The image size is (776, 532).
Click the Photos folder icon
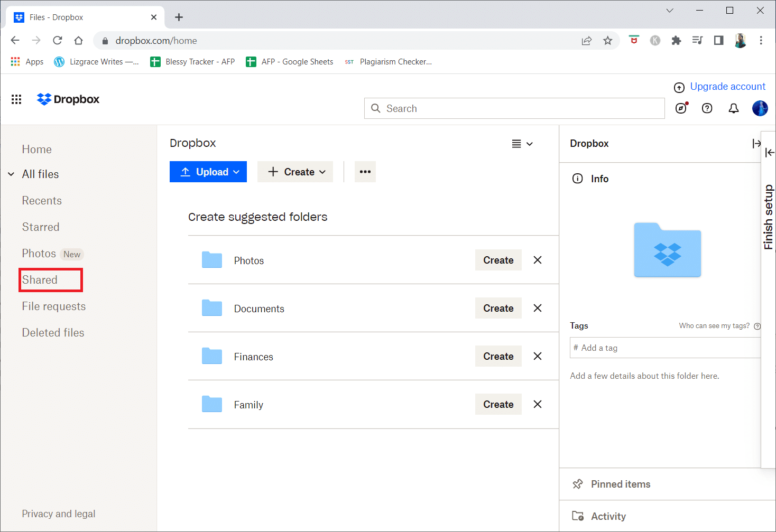tap(212, 260)
